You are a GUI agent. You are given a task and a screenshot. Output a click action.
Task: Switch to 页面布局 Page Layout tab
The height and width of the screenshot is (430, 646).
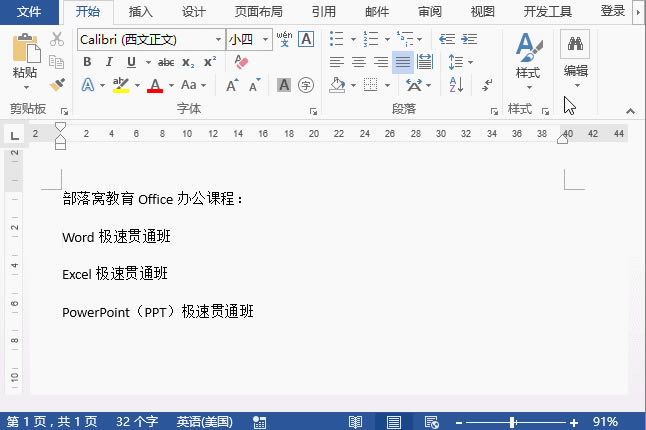tap(258, 12)
